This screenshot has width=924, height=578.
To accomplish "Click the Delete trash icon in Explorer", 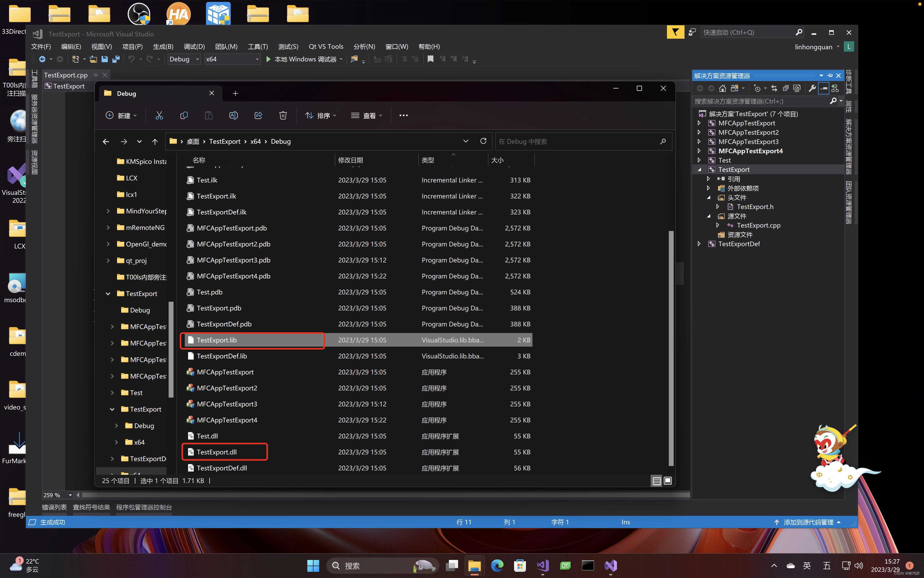I will (x=283, y=115).
